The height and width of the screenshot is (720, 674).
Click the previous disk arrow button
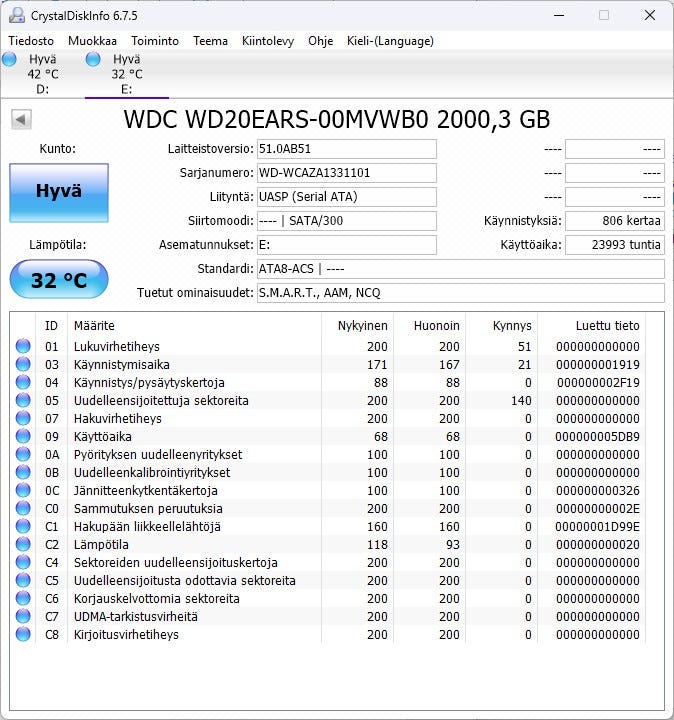[x=21, y=119]
